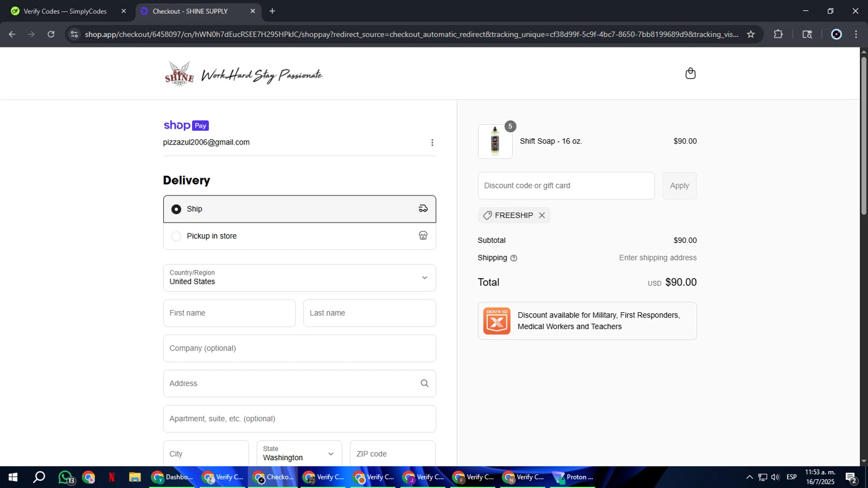The width and height of the screenshot is (868, 488).
Task: Focus the ZIP code field
Action: [392, 453]
